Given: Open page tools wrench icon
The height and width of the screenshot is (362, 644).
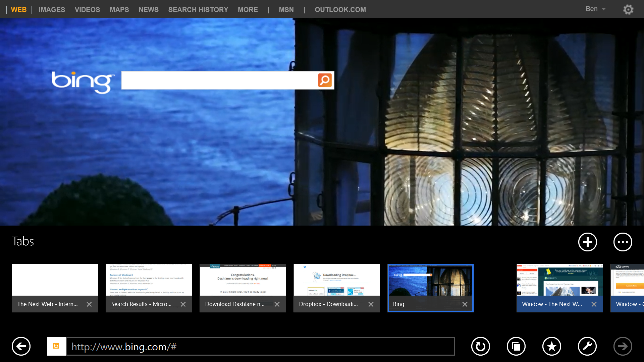Looking at the screenshot, I should click(587, 346).
